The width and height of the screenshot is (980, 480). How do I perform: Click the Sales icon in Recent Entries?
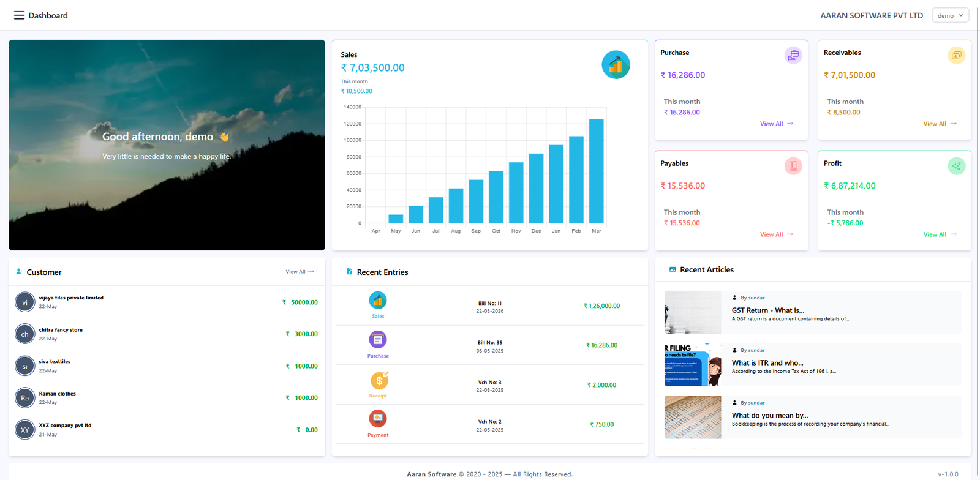[378, 301]
